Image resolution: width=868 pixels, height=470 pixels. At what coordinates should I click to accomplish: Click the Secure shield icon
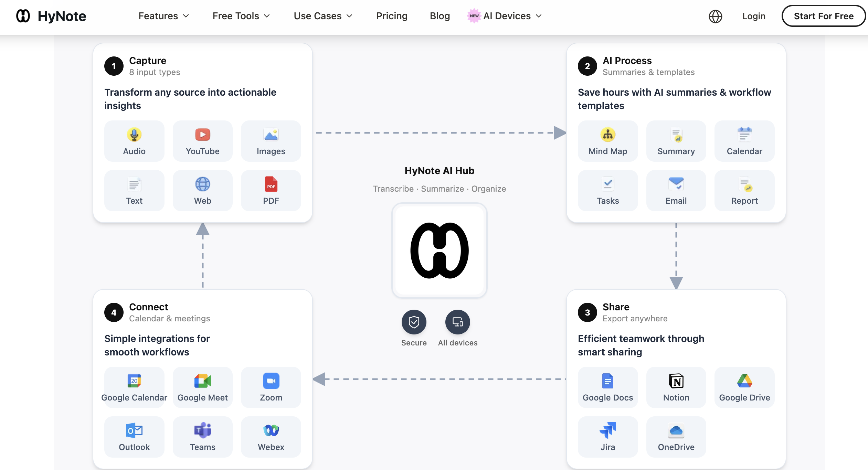pos(414,322)
